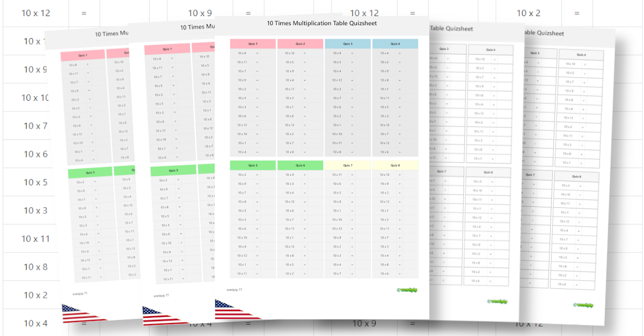This screenshot has width=644, height=336.
Task: Click the Quiz 4 header on the rightmost worksheet
Action: click(581, 55)
